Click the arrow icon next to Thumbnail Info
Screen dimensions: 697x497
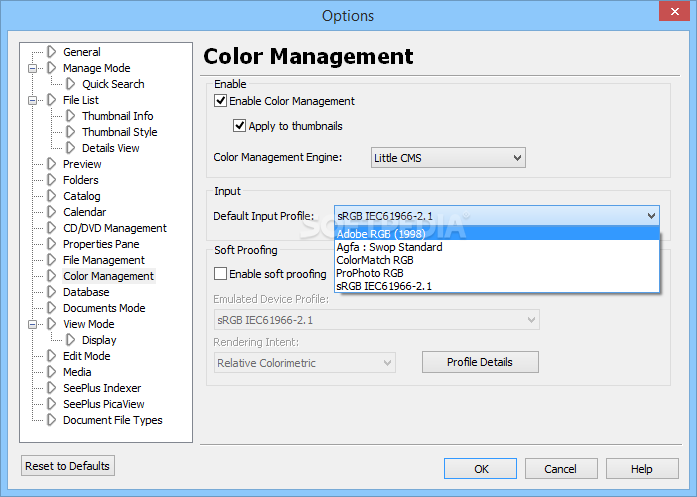[x=71, y=116]
